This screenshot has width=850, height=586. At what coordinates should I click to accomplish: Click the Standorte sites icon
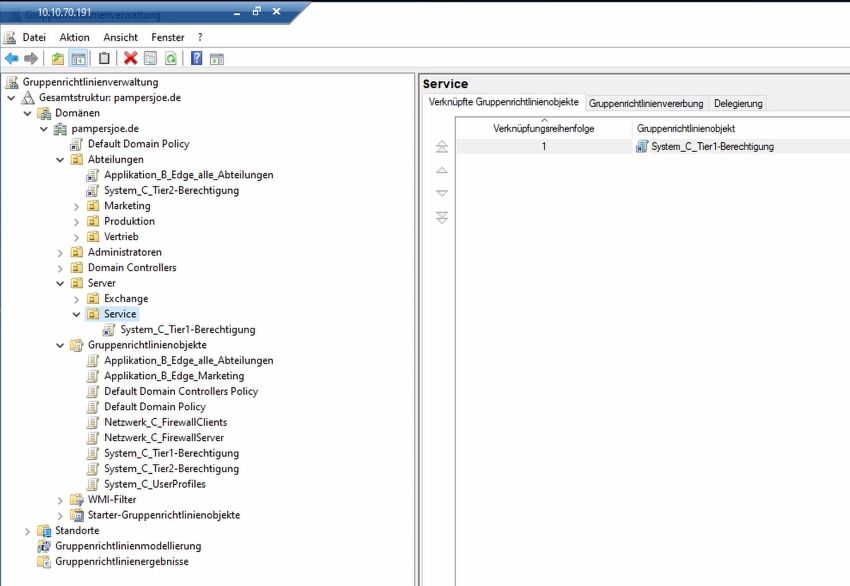point(44,531)
